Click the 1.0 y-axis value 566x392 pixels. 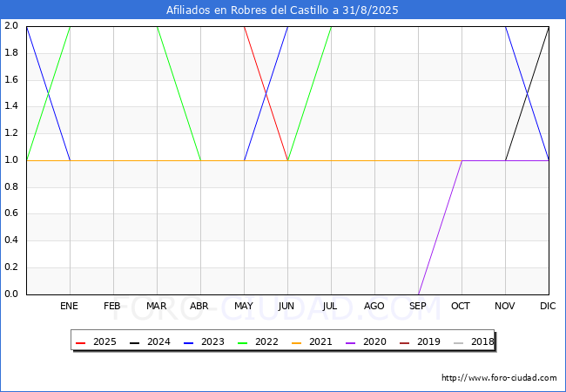tap(11, 160)
